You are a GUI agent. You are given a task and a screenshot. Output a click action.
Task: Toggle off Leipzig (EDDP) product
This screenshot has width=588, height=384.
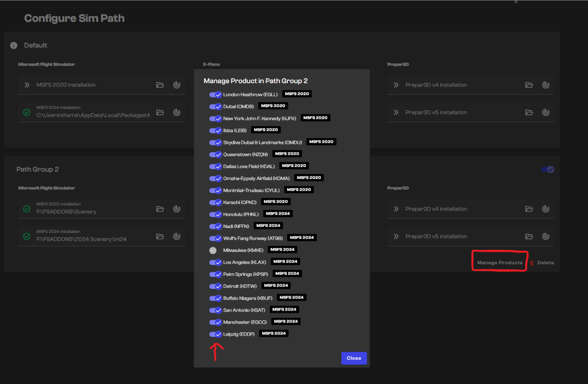[x=216, y=334]
